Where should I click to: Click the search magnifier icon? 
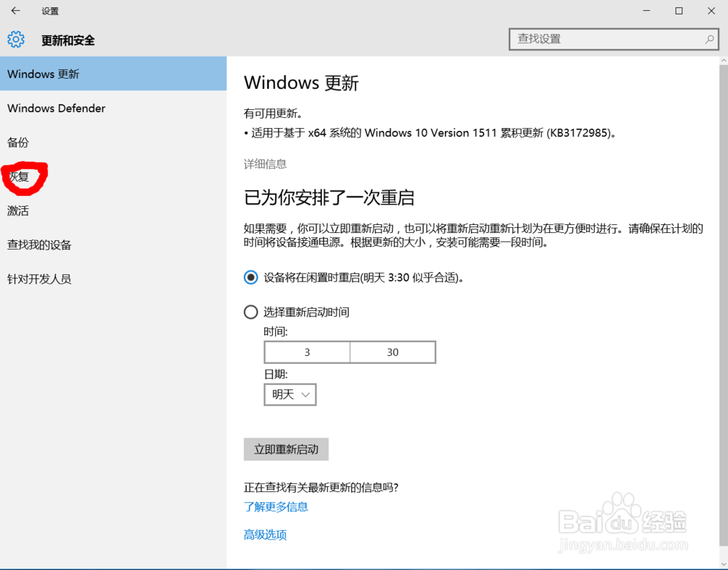[x=709, y=39]
